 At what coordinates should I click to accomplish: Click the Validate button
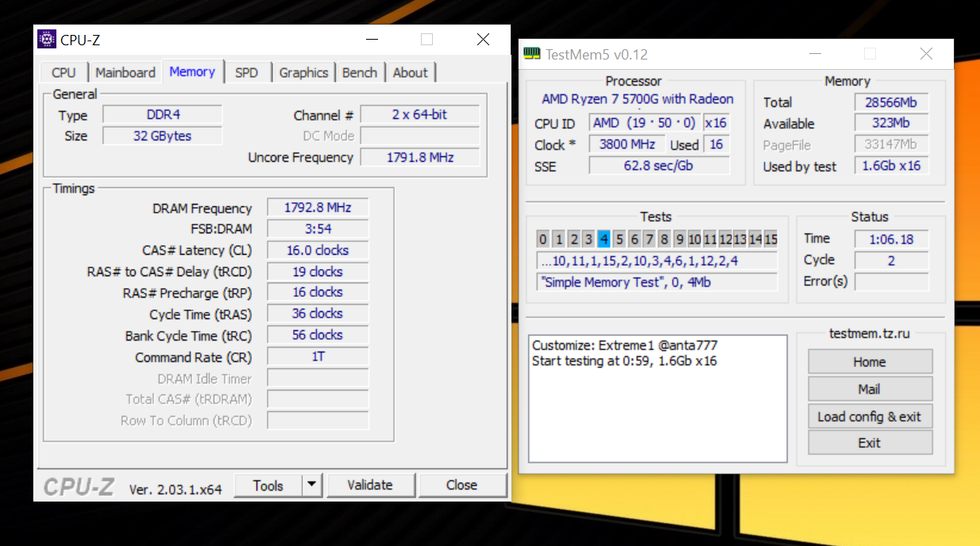370,485
